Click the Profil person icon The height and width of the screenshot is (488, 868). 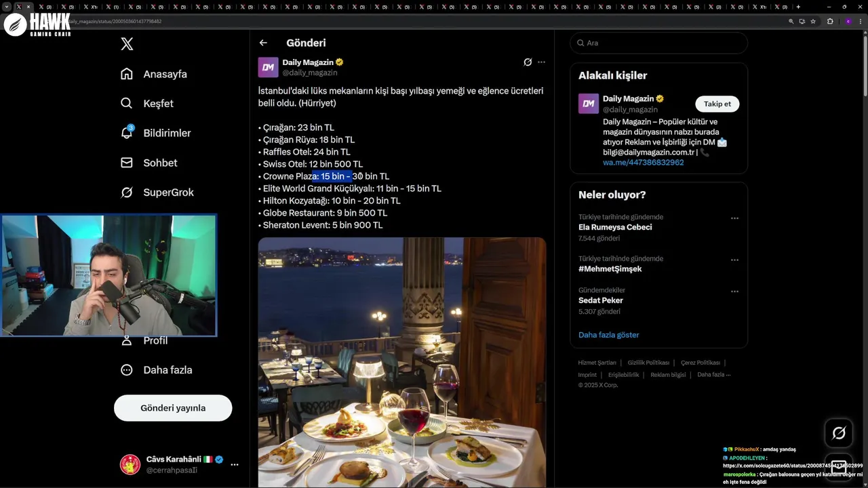coord(127,340)
